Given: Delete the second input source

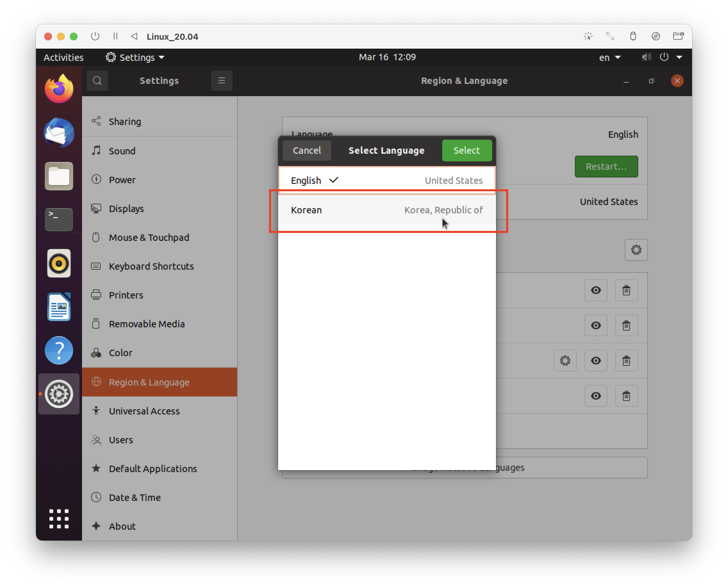Looking at the screenshot, I should [626, 325].
